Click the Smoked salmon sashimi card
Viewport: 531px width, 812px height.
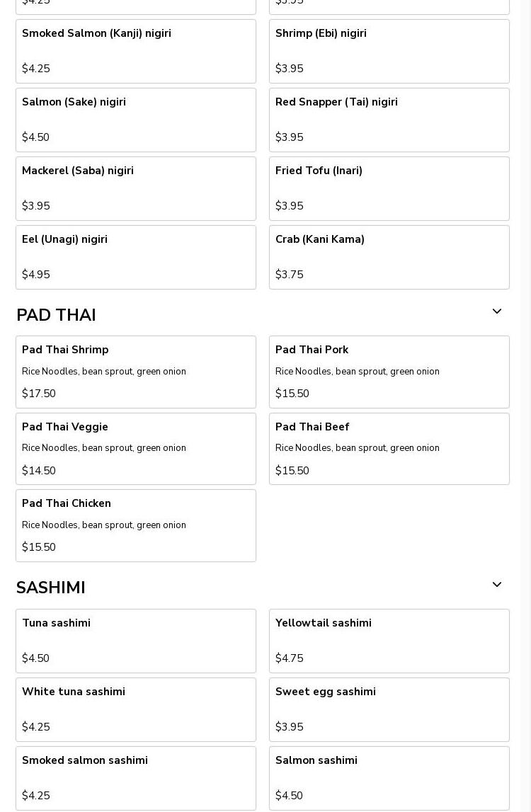[135, 778]
